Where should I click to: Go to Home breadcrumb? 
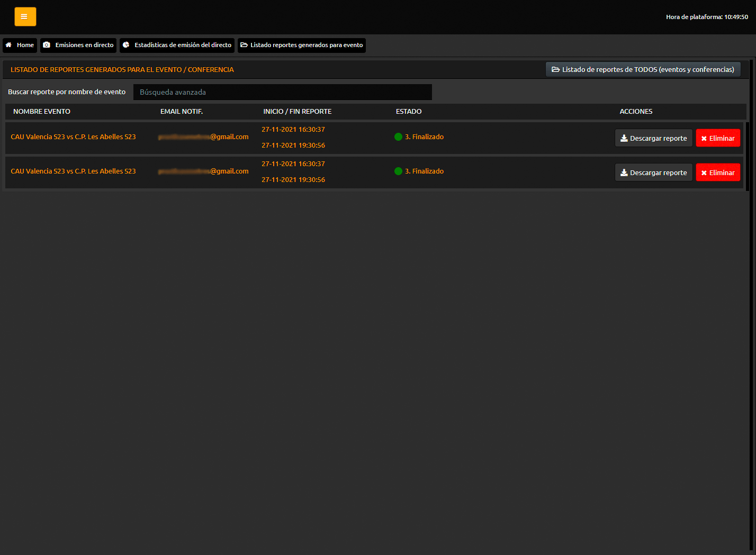click(20, 45)
